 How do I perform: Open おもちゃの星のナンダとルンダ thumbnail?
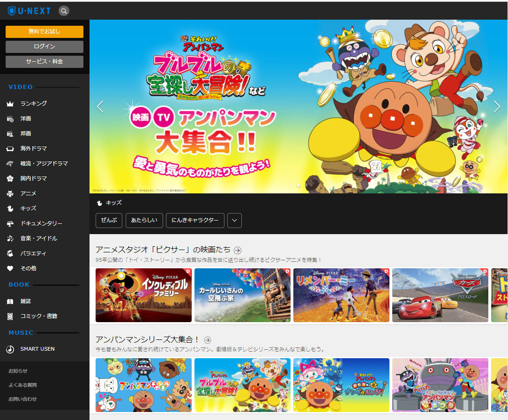click(341, 385)
